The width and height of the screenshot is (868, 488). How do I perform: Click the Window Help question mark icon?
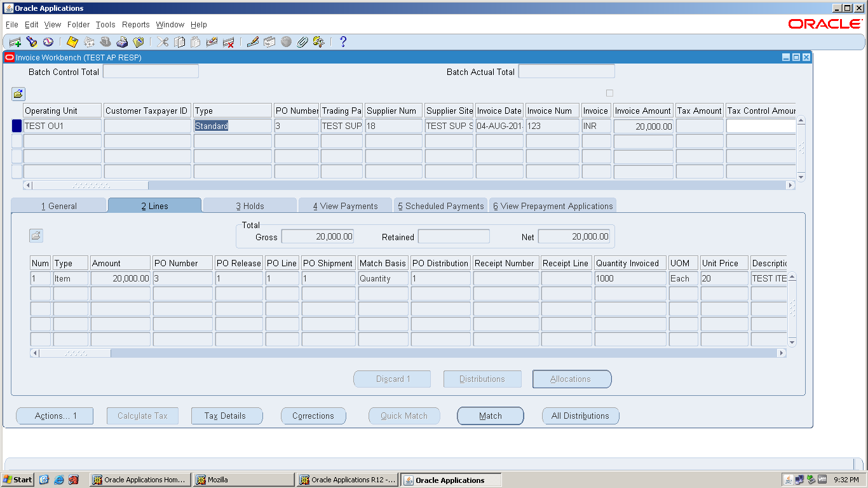[343, 42]
